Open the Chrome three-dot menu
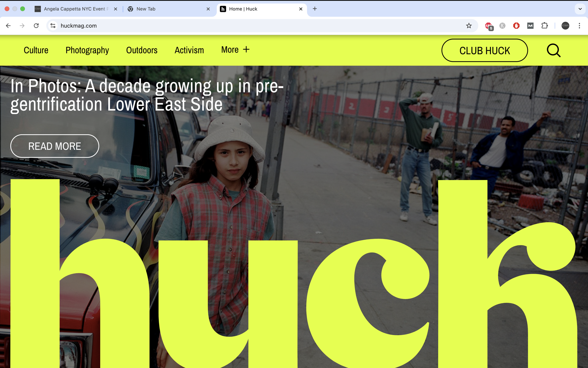Viewport: 588px width, 368px height. click(x=579, y=26)
